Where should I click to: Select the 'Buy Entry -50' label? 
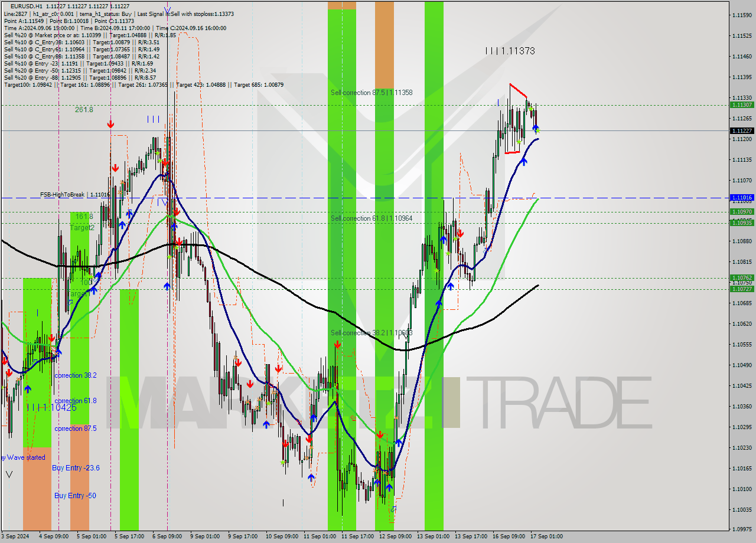75,496
